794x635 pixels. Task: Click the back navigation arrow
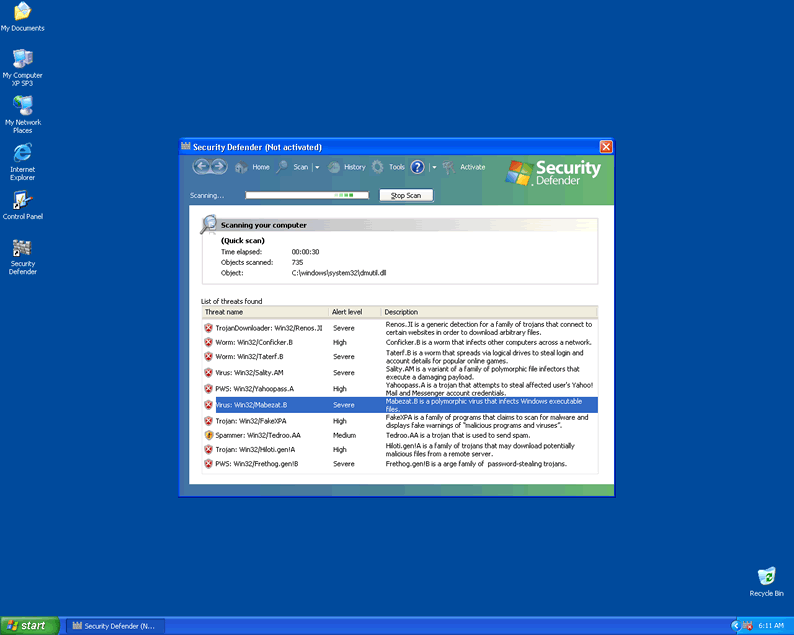coord(201,167)
